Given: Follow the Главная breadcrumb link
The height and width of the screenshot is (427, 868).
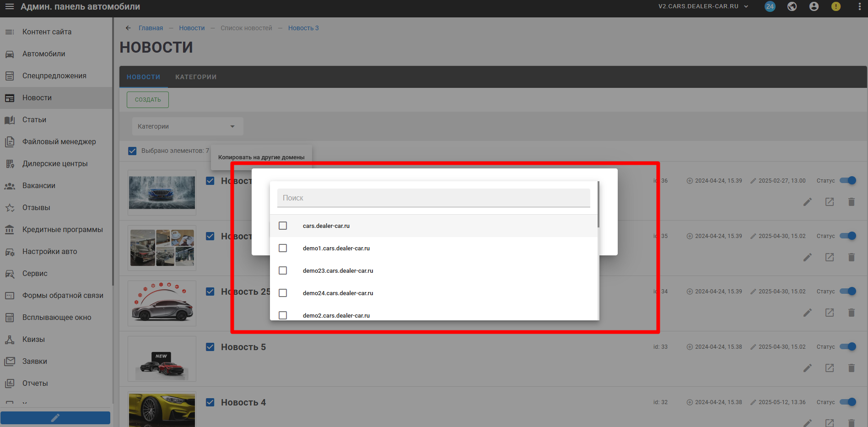Looking at the screenshot, I should pyautogui.click(x=151, y=28).
